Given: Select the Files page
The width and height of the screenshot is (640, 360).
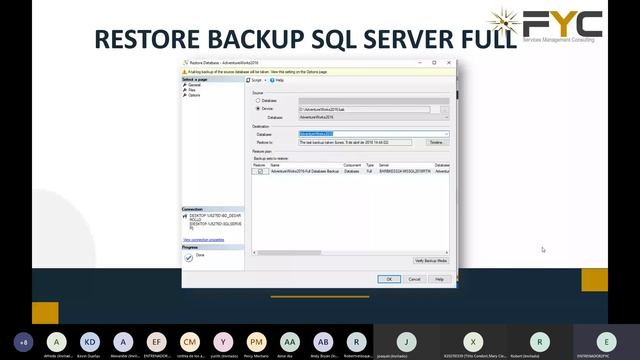Looking at the screenshot, I should pyautogui.click(x=192, y=90).
